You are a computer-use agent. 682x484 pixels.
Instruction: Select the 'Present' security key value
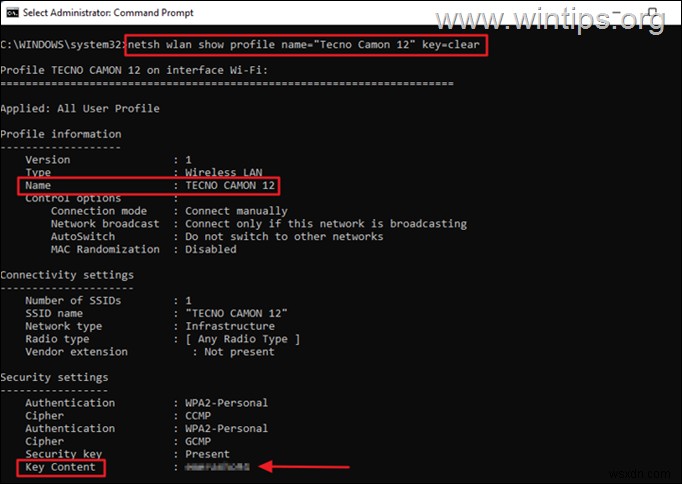pos(207,454)
